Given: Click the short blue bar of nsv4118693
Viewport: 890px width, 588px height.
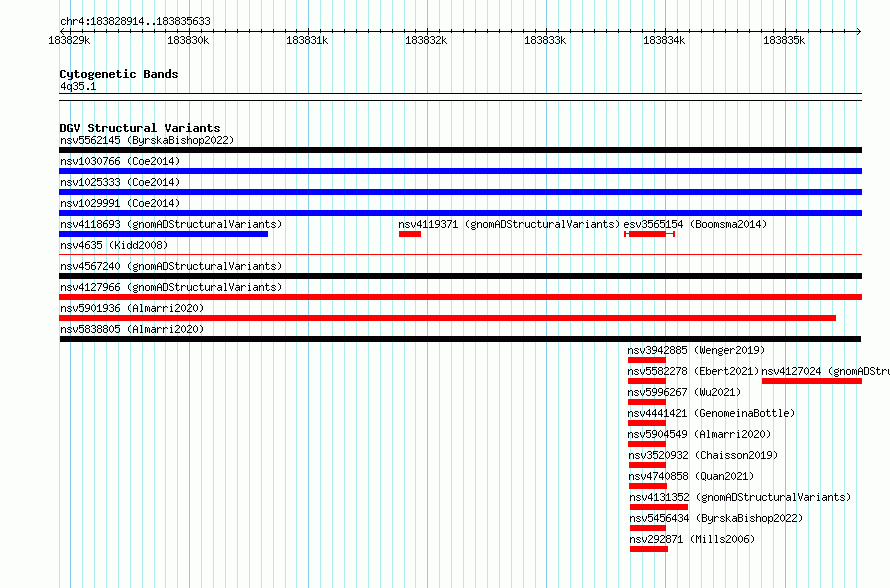Looking at the screenshot, I should pos(163,234).
